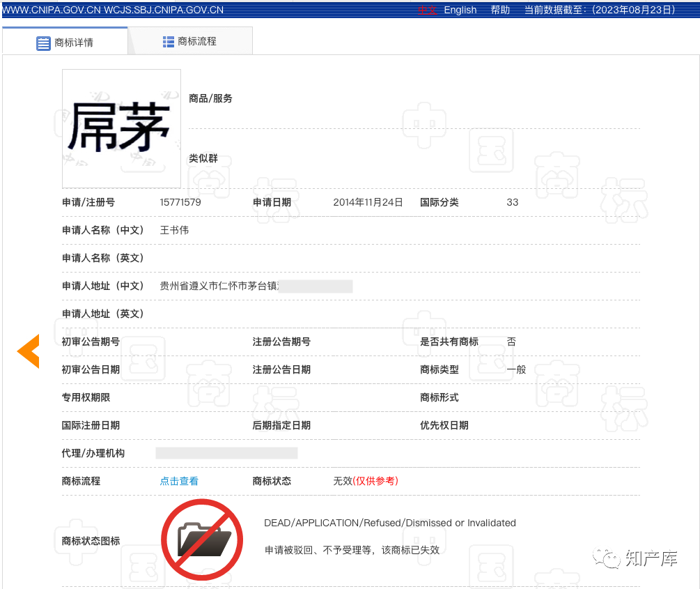Select the red 中文 language link
Viewport: 700px width, 589px height.
pos(427,10)
